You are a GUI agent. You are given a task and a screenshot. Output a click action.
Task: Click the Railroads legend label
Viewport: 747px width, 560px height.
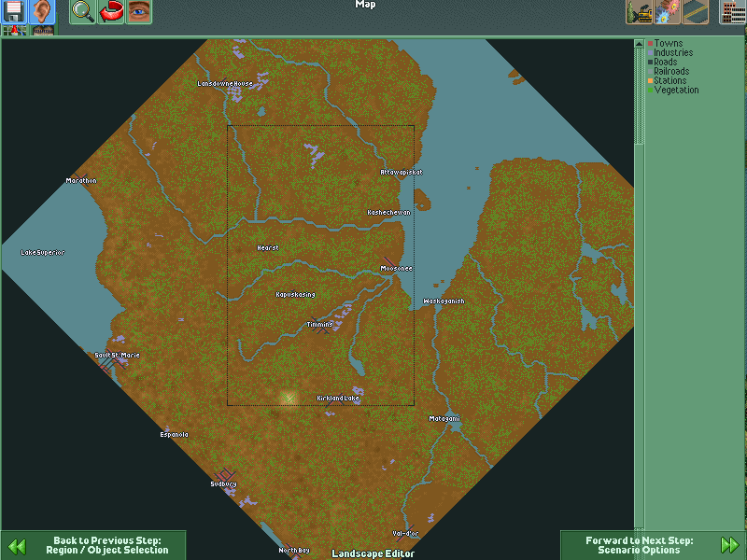pyautogui.click(x=671, y=72)
